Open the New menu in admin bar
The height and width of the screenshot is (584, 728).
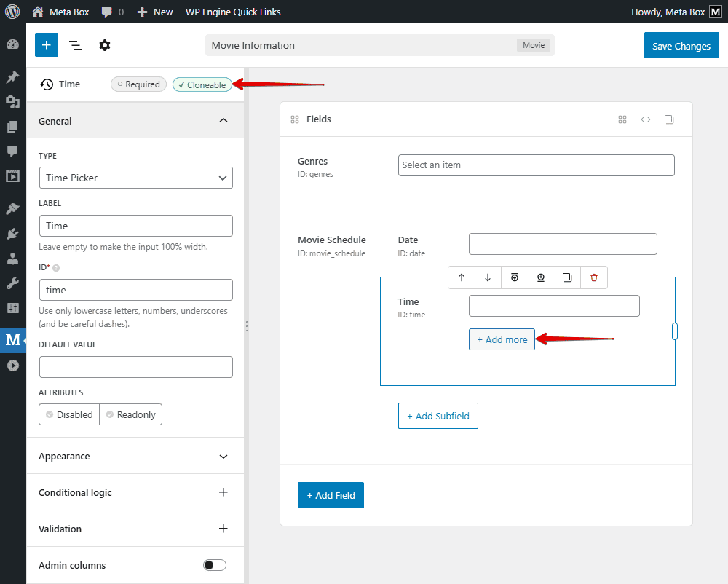point(155,12)
